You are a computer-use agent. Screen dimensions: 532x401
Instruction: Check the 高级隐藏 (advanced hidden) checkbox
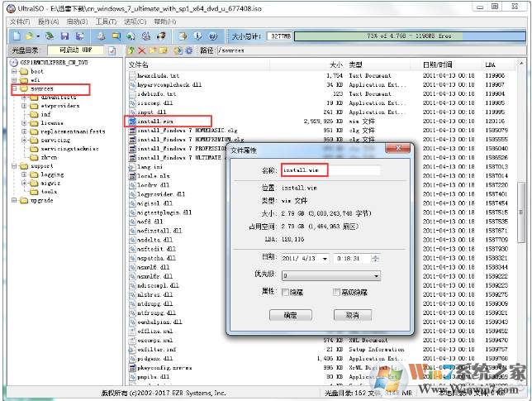[336, 293]
